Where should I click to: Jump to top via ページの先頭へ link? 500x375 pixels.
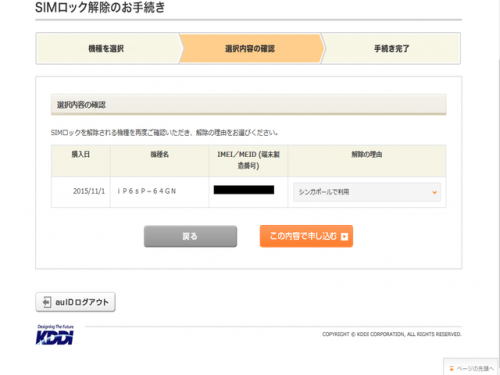pyautogui.click(x=472, y=368)
